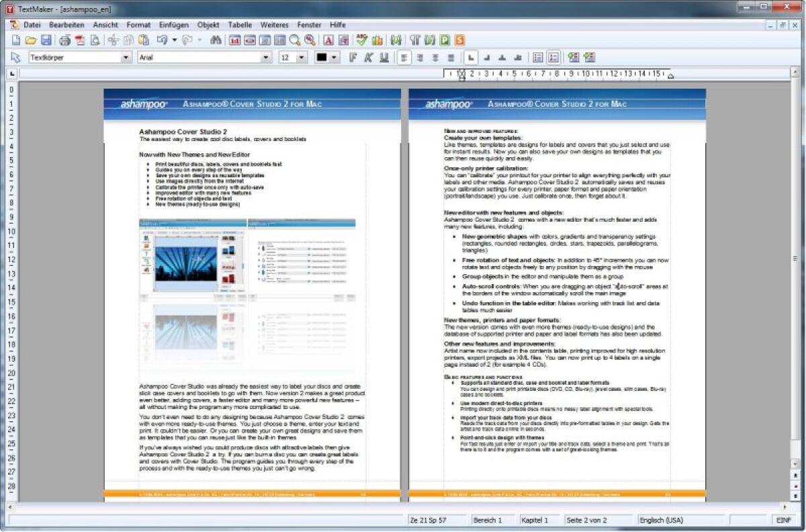Export the document as PDF
Image resolution: width=806 pixels, height=532 pixels.
click(x=80, y=40)
